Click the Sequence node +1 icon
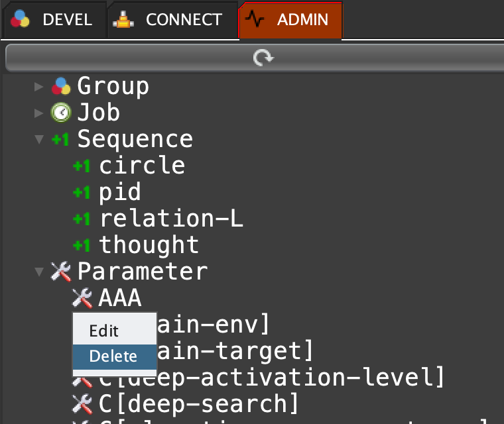This screenshot has height=424, width=504. [60, 139]
